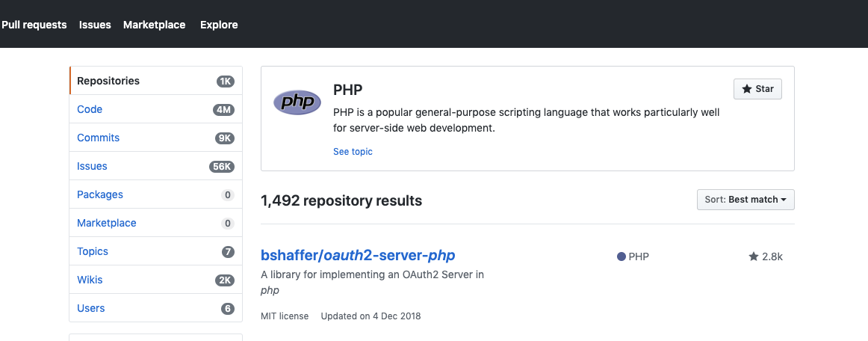868x341 pixels.
Task: Click the OAuth2 Server library description text
Action: pos(372,282)
